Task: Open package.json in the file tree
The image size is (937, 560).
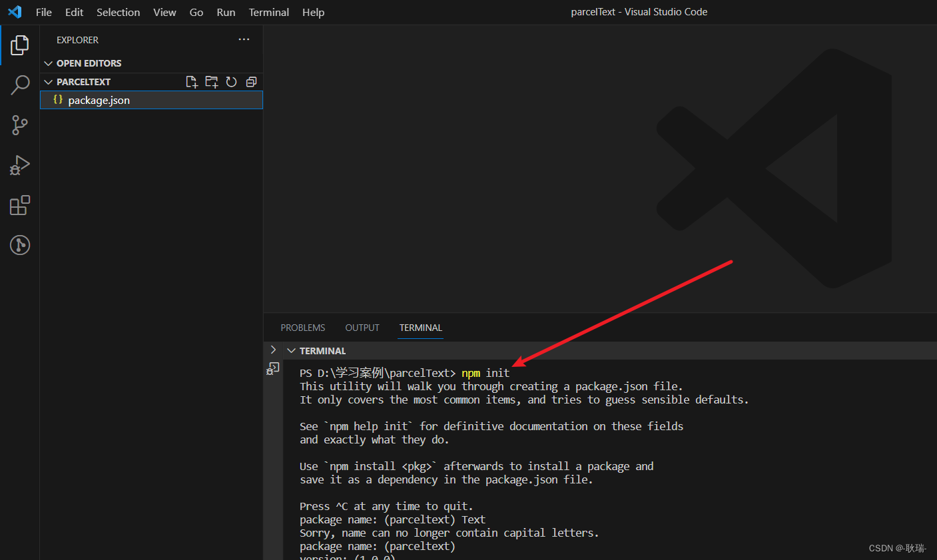Action: tap(152, 100)
